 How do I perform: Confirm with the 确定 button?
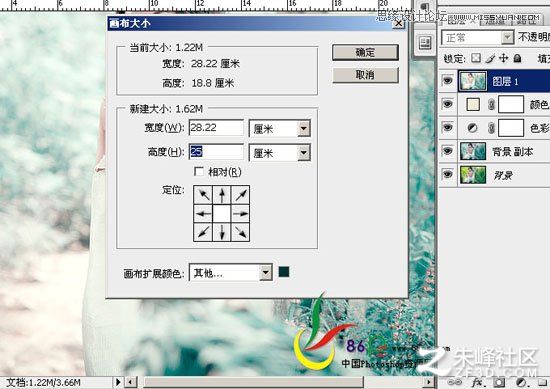[365, 52]
